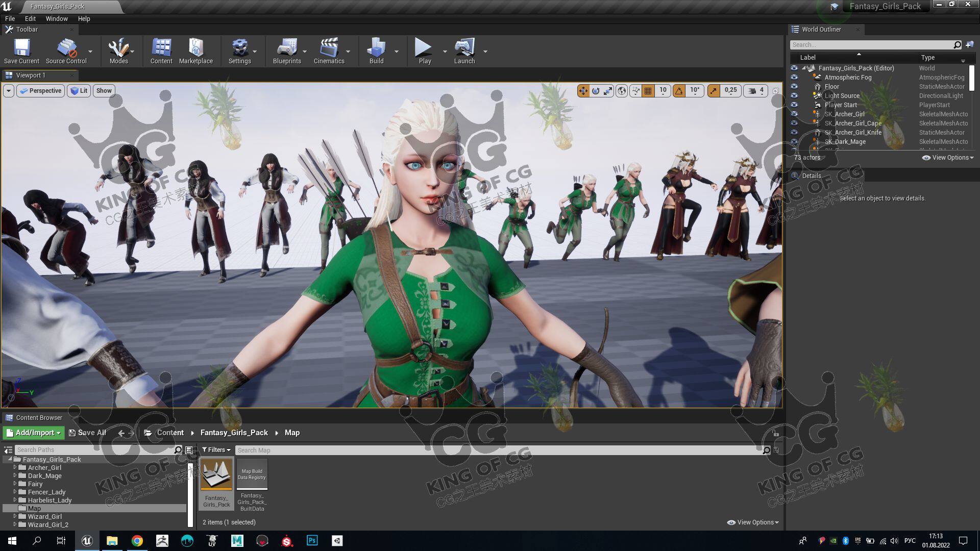Click the Add/Import button

click(34, 433)
